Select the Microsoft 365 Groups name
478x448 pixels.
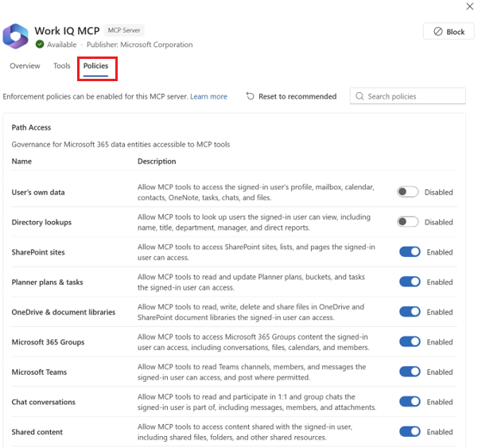click(48, 342)
